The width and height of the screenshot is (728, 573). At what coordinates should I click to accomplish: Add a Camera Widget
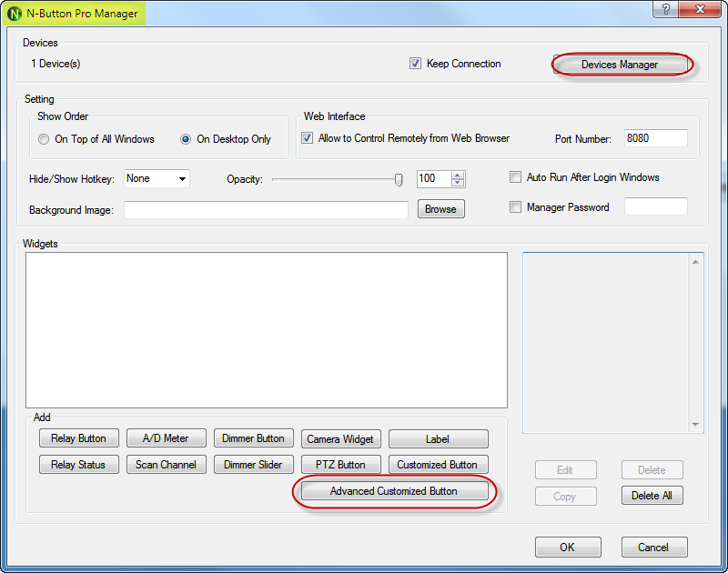click(340, 439)
